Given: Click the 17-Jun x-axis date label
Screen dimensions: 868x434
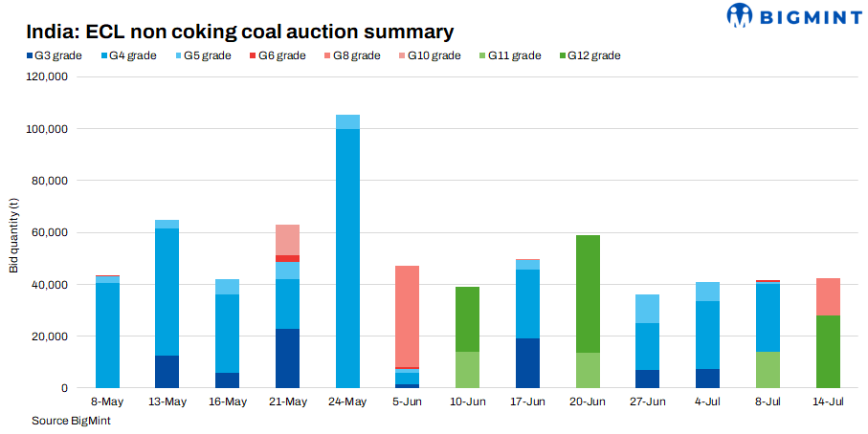Looking at the screenshot, I should pyautogui.click(x=528, y=401).
